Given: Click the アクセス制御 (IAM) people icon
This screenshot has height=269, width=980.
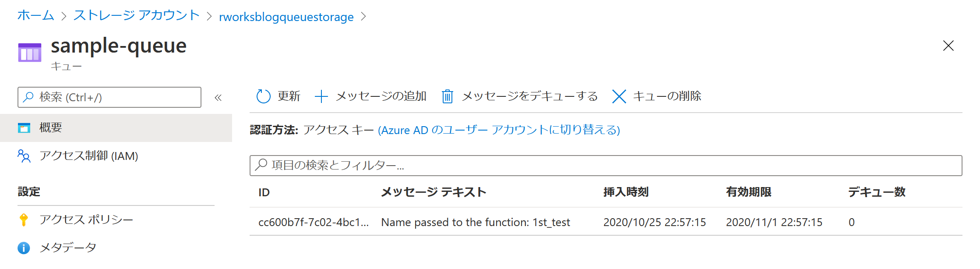Looking at the screenshot, I should point(24,156).
